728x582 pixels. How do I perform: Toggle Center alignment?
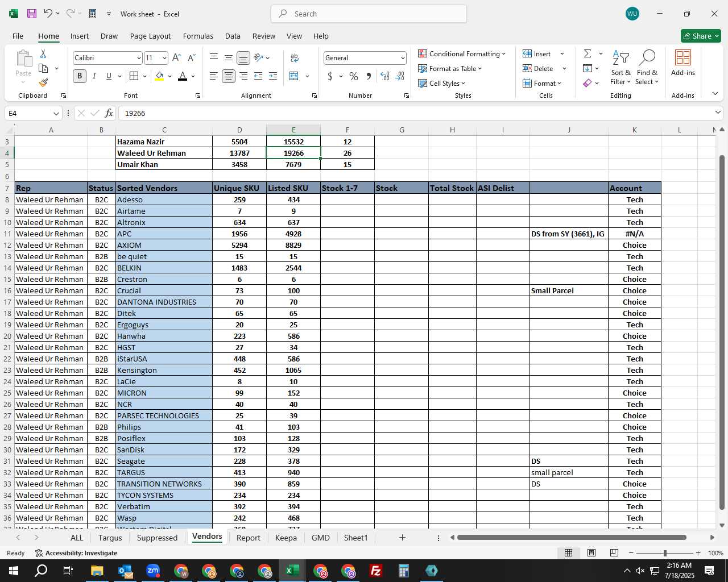(x=229, y=76)
